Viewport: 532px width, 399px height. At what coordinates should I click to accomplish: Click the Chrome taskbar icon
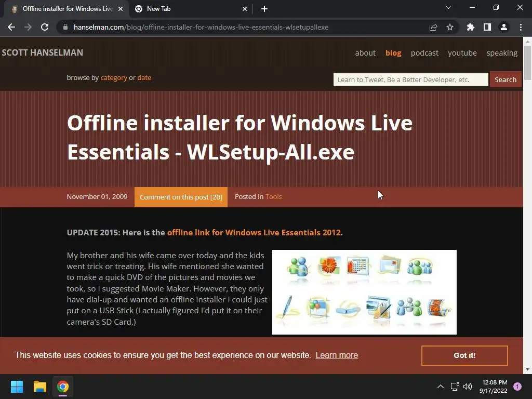coord(63,387)
